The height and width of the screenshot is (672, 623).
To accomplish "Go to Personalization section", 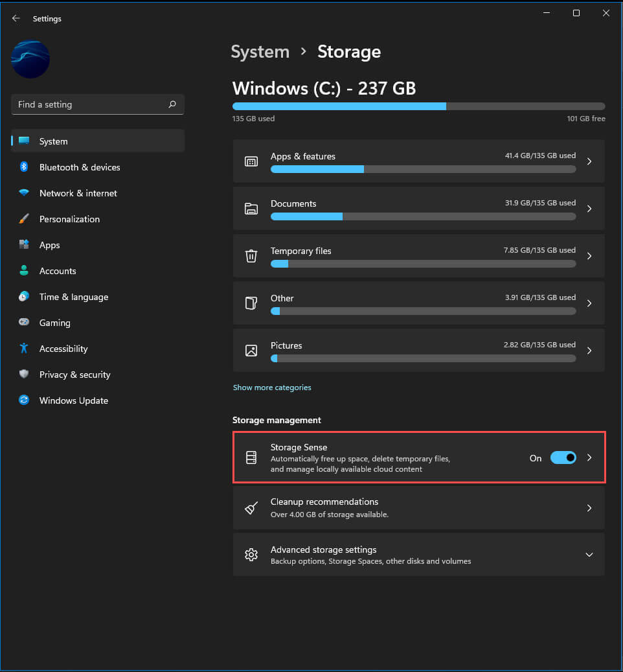I will pyautogui.click(x=98, y=219).
